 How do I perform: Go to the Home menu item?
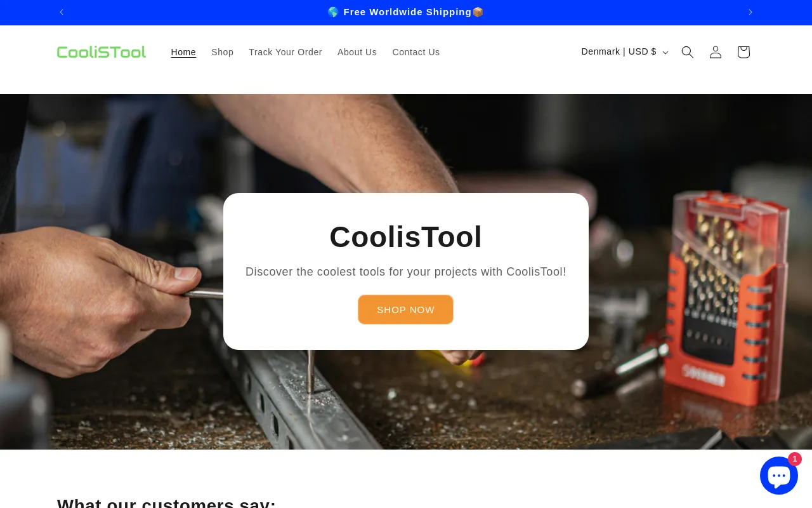tap(183, 52)
